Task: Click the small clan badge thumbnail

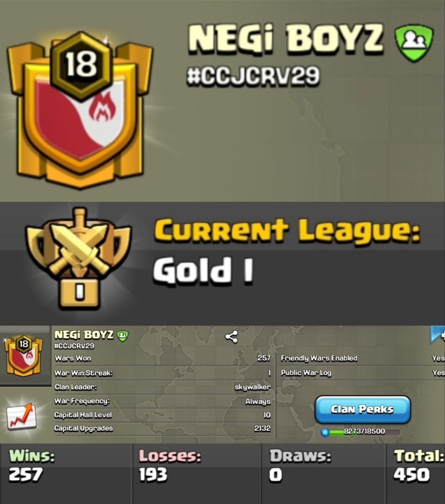Action: click(23, 355)
